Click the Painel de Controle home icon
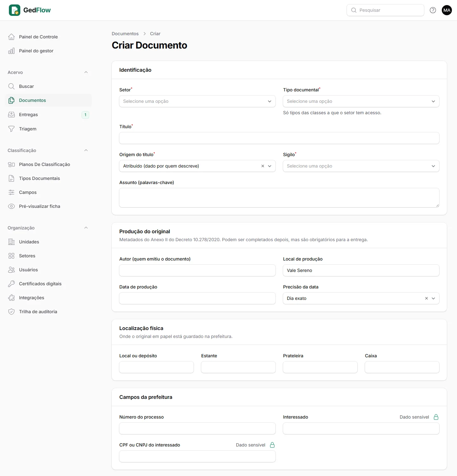 (x=11, y=37)
